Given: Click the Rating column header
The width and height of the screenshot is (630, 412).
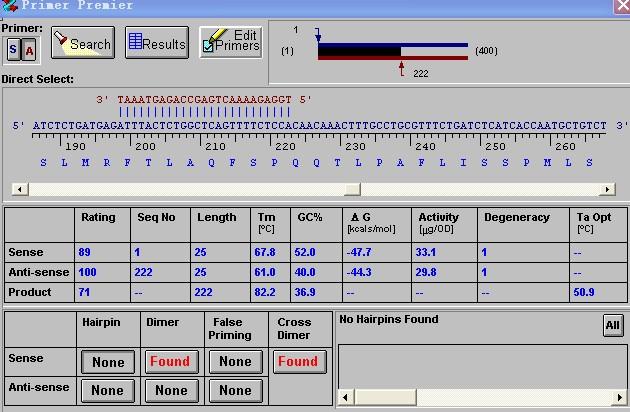Looking at the screenshot, I should 98,217.
